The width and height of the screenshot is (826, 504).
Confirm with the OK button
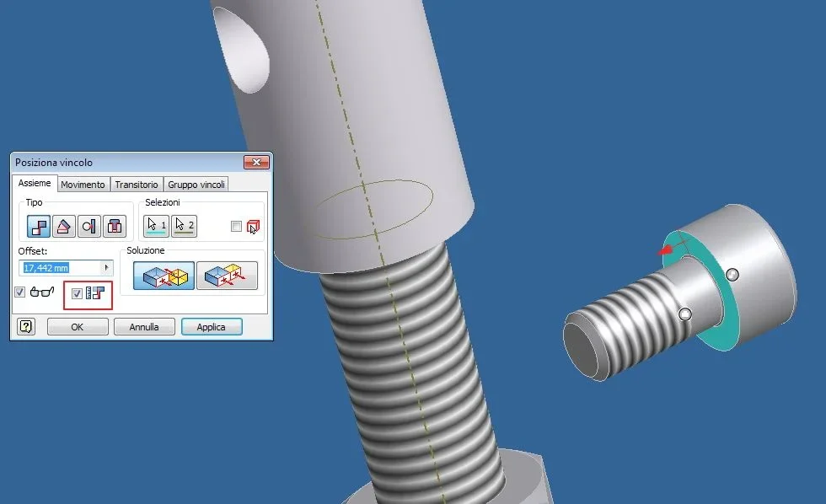tap(78, 326)
